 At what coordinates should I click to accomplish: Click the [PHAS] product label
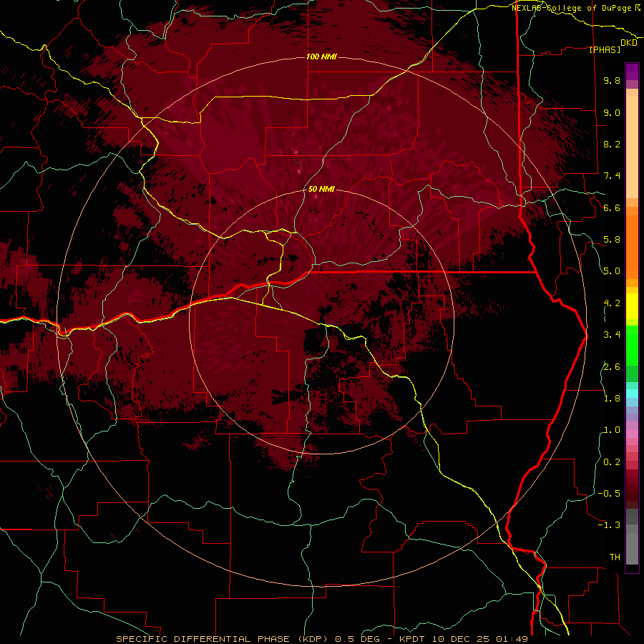tap(605, 50)
